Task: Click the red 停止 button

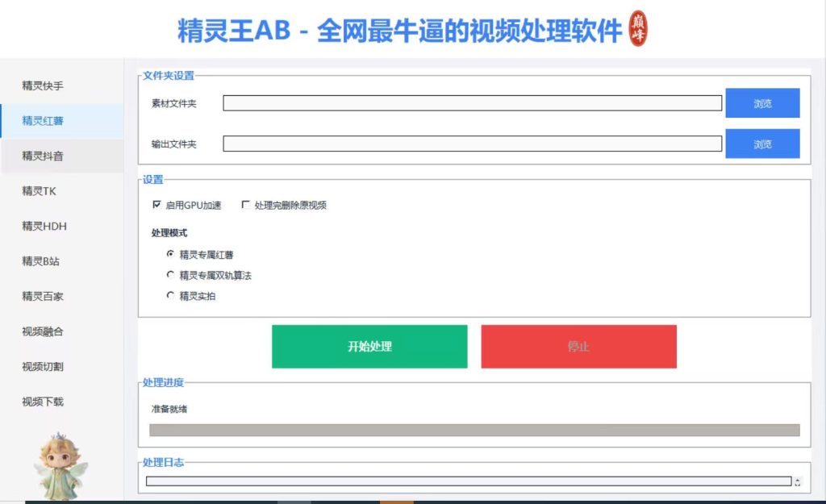Action: pos(578,347)
